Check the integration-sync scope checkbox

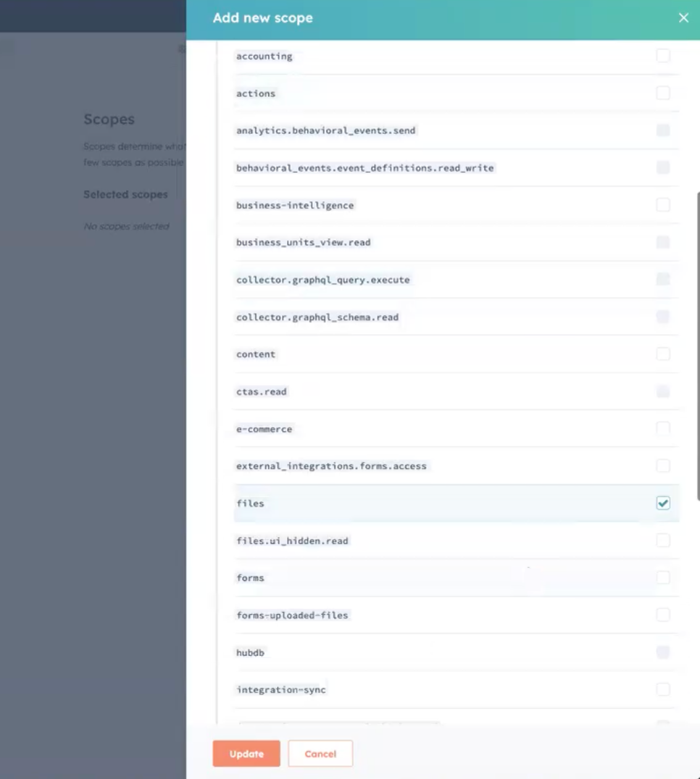tap(663, 689)
